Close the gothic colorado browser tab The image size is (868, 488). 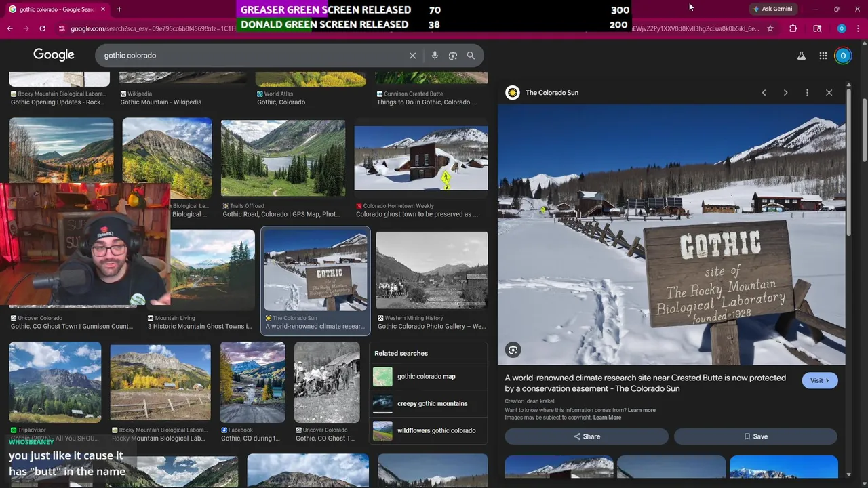(103, 9)
